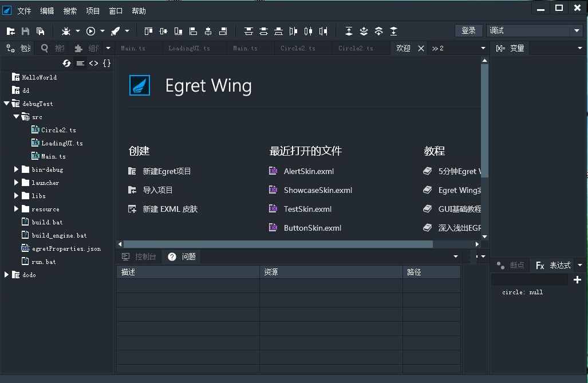Click the distribute horizontal centers icon

(x=308, y=31)
